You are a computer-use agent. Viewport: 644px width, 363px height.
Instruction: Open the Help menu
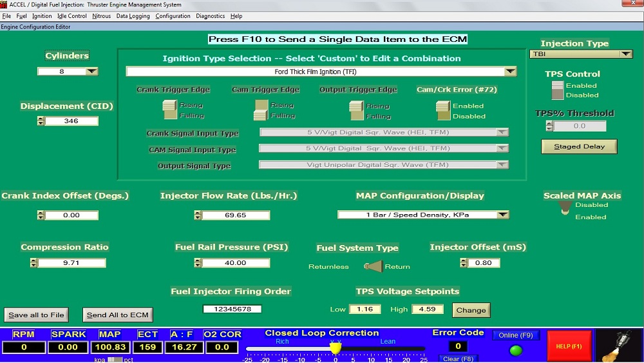tap(236, 16)
